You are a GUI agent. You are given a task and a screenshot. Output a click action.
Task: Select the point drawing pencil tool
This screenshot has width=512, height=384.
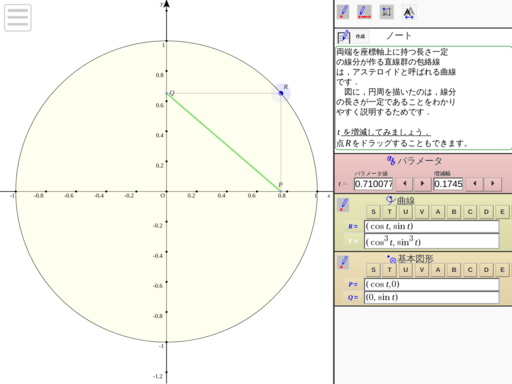[x=343, y=12]
